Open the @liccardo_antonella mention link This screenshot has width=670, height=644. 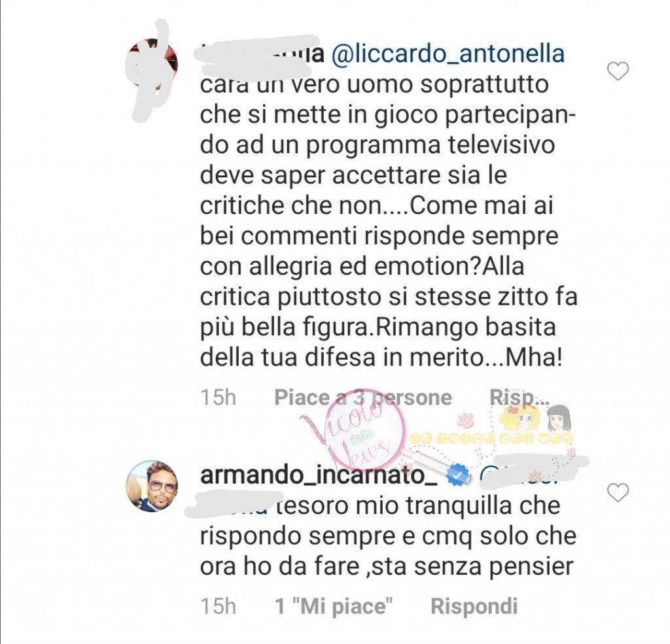pos(448,54)
